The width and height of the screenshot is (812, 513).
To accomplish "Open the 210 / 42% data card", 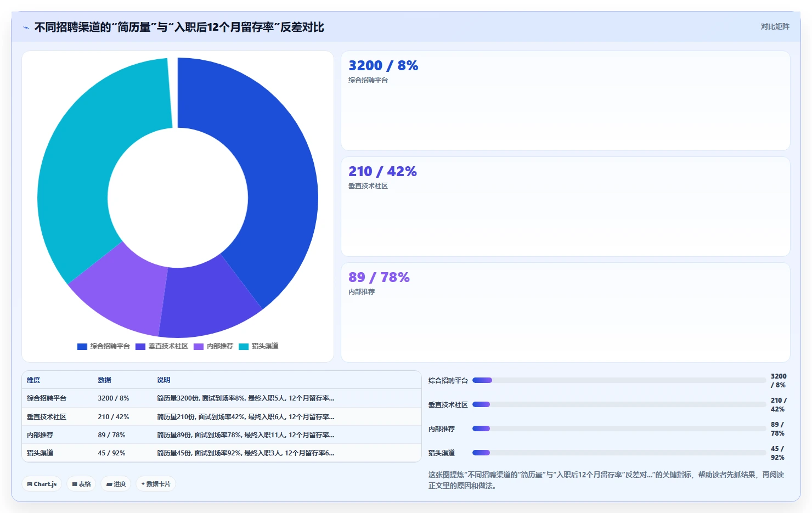I will pyautogui.click(x=566, y=207).
